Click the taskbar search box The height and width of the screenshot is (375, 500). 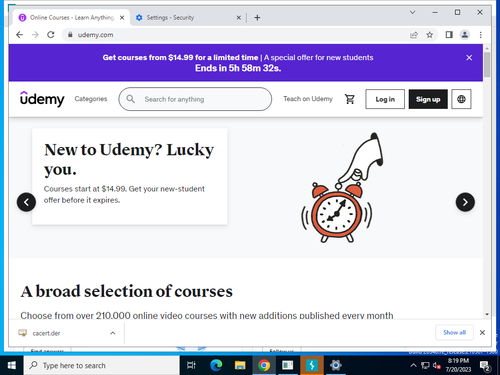pyautogui.click(x=102, y=365)
